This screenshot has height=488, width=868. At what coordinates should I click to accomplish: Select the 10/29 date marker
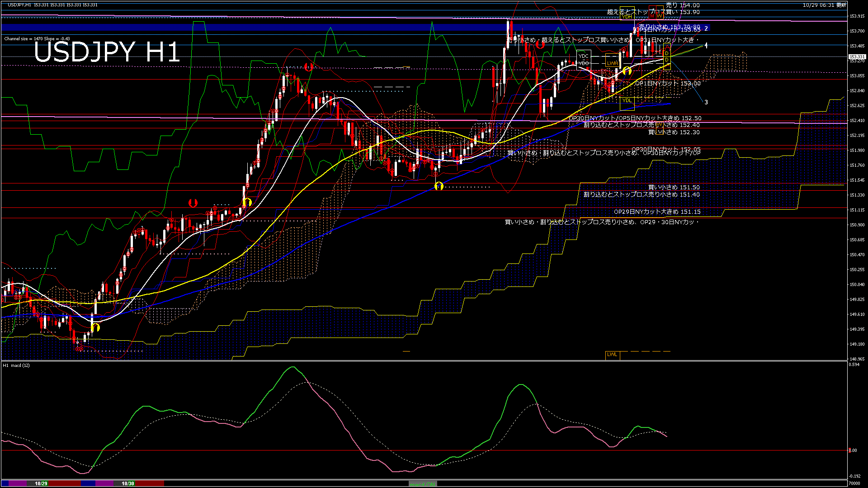click(x=41, y=483)
